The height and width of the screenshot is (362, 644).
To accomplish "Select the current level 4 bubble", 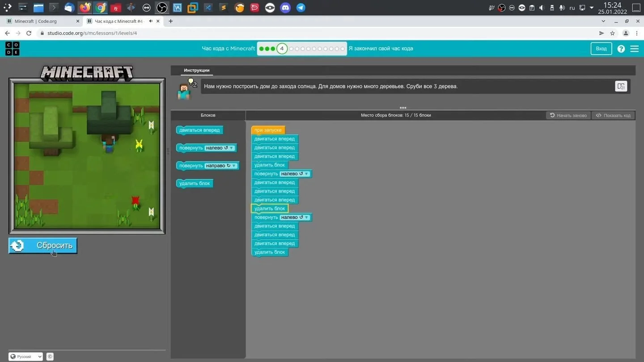I will point(282,49).
